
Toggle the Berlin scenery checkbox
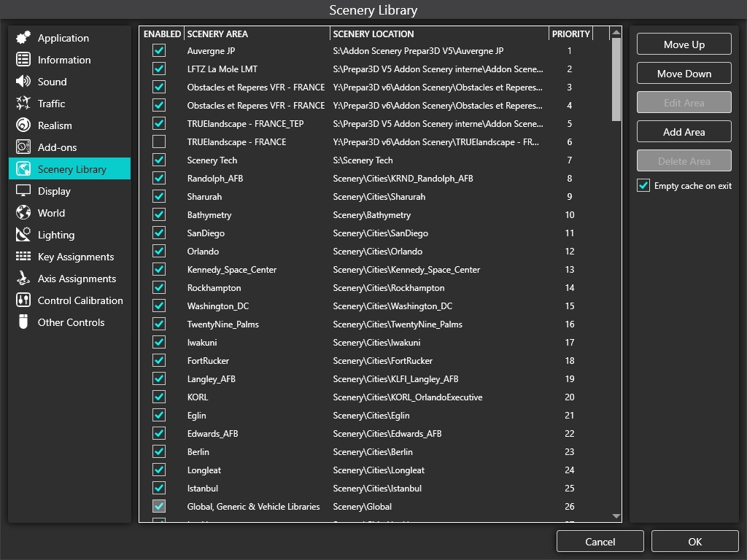159,451
